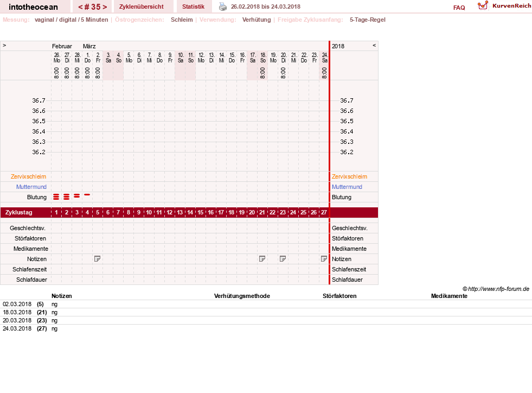Click heavy bleeding marker on day 1
This screenshot has height=393, width=532.
(56, 196)
